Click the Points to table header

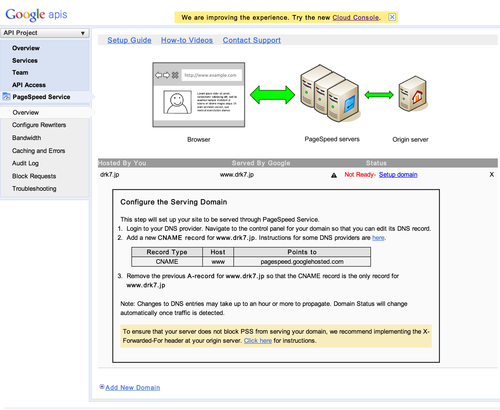[x=302, y=252]
